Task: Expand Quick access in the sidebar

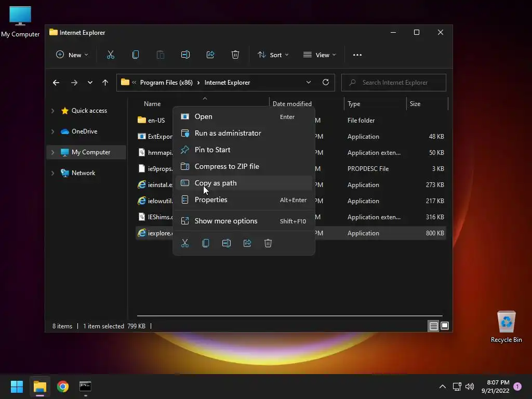Action: click(52, 111)
